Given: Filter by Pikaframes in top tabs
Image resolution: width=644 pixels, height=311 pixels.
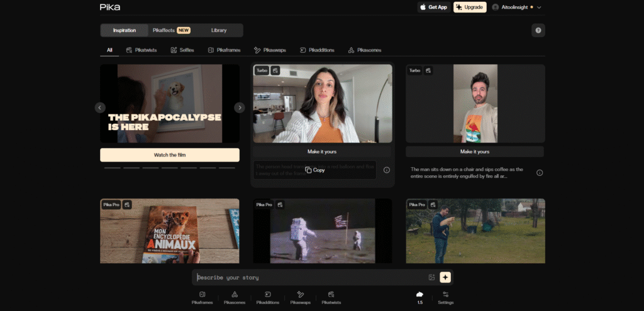Looking at the screenshot, I should point(224,50).
